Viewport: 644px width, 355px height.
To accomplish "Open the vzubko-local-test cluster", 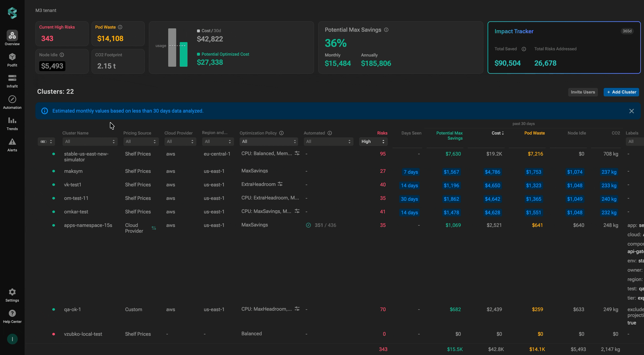I will pos(83,334).
